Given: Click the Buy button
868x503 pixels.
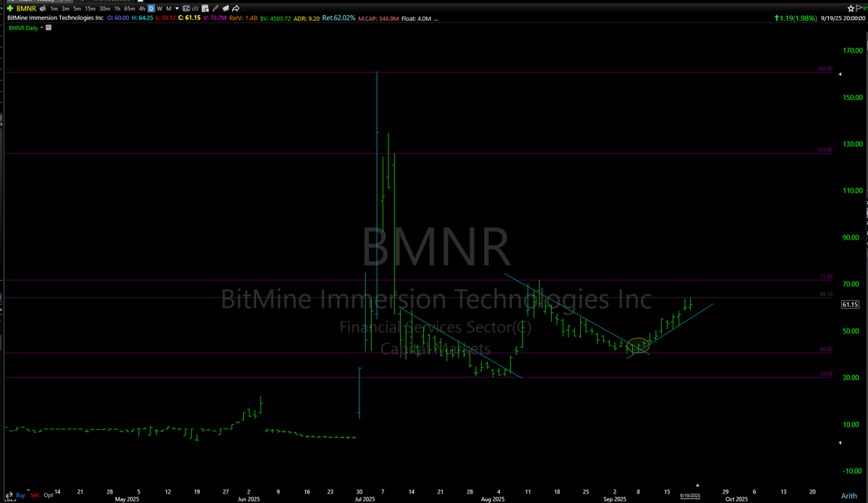Looking at the screenshot, I should pos(20,495).
